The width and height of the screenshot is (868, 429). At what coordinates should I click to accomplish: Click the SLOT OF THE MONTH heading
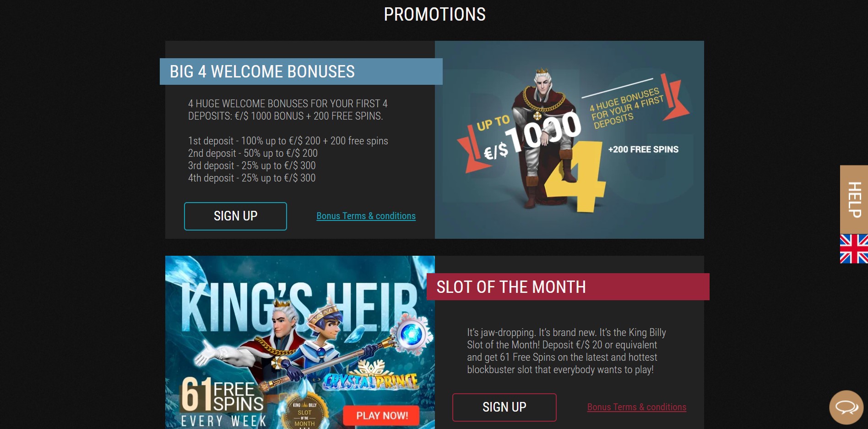[x=511, y=287]
